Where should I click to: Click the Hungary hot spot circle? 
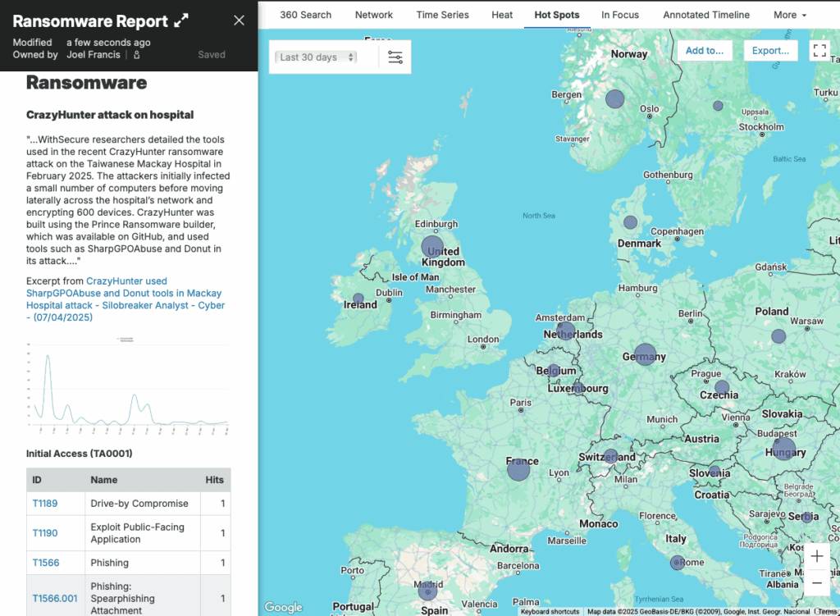(x=783, y=449)
